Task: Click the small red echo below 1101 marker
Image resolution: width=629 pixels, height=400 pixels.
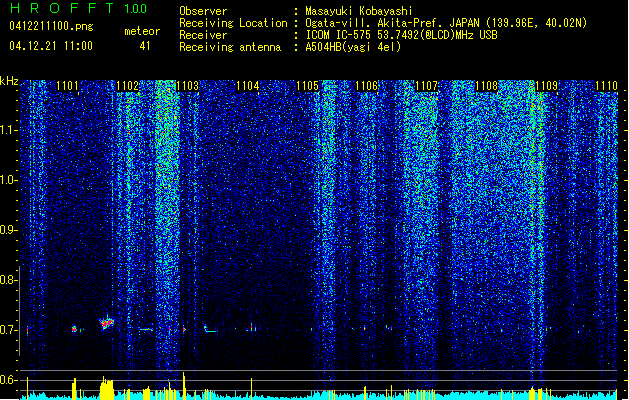Action: 74,329
